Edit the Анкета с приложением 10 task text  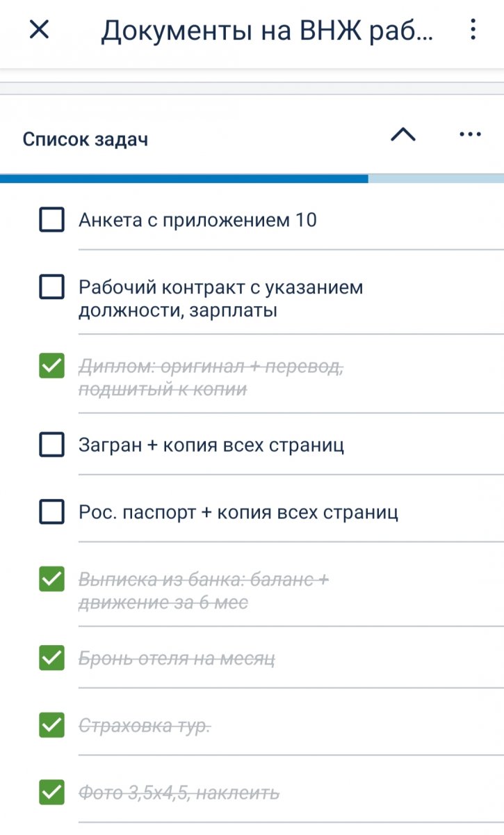click(197, 221)
